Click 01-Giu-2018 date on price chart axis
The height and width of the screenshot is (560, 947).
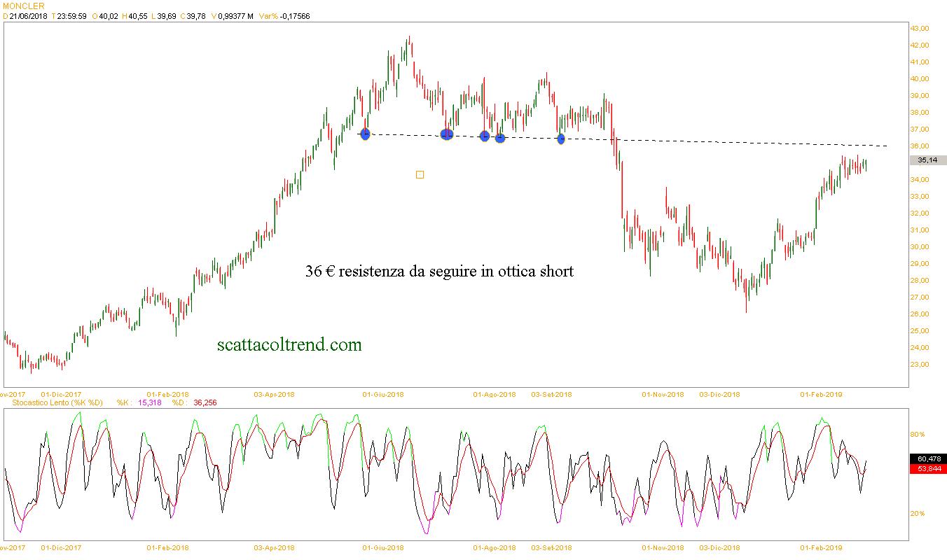coord(383,394)
